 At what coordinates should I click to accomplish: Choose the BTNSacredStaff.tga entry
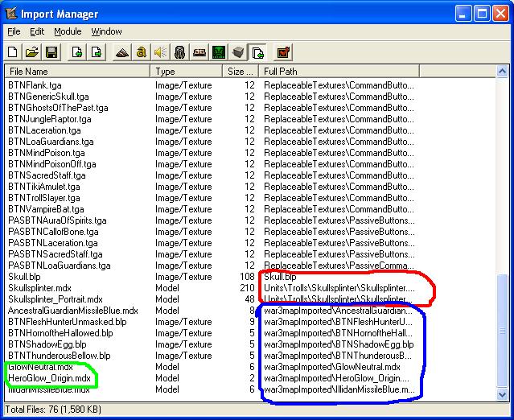(x=47, y=175)
